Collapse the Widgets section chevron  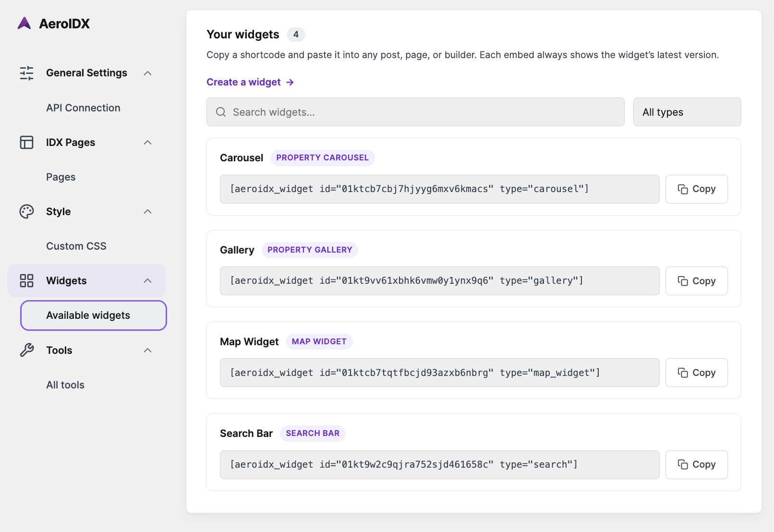point(148,280)
